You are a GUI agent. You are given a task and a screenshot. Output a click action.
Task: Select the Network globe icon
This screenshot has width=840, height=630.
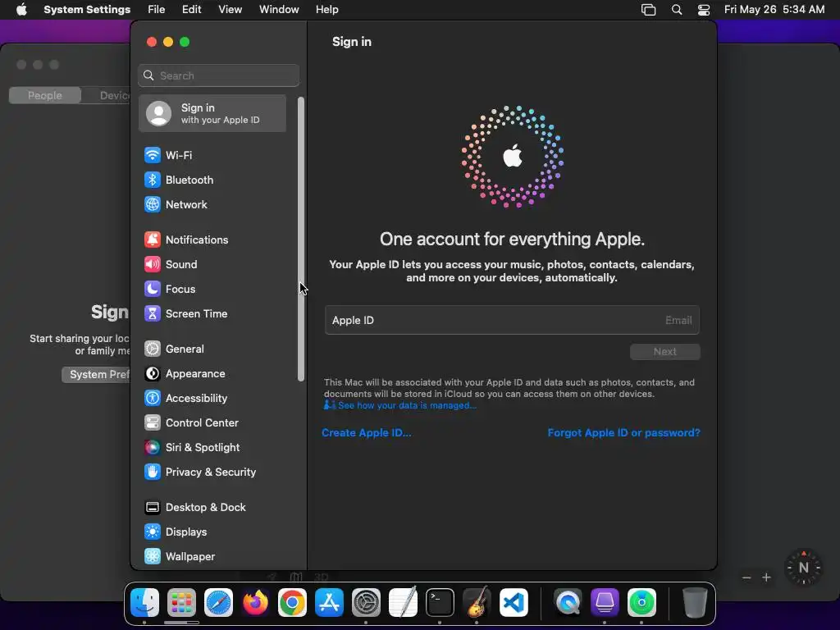[x=152, y=204]
